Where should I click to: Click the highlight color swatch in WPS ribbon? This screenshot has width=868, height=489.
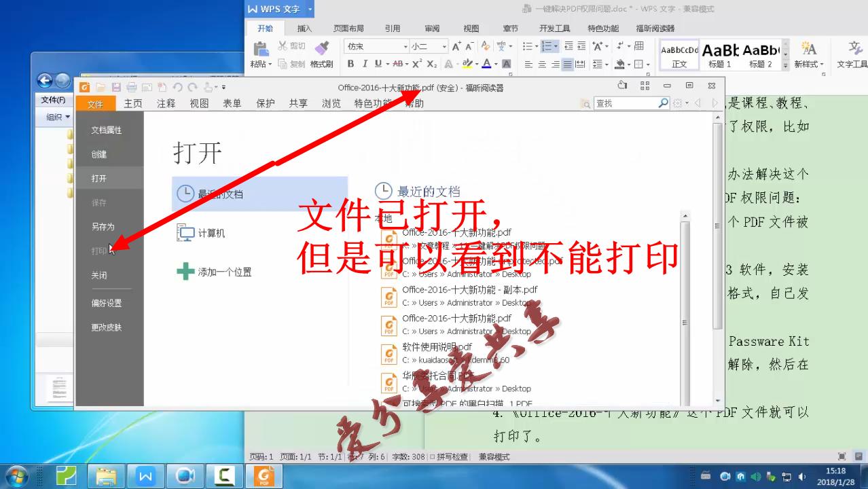(469, 62)
